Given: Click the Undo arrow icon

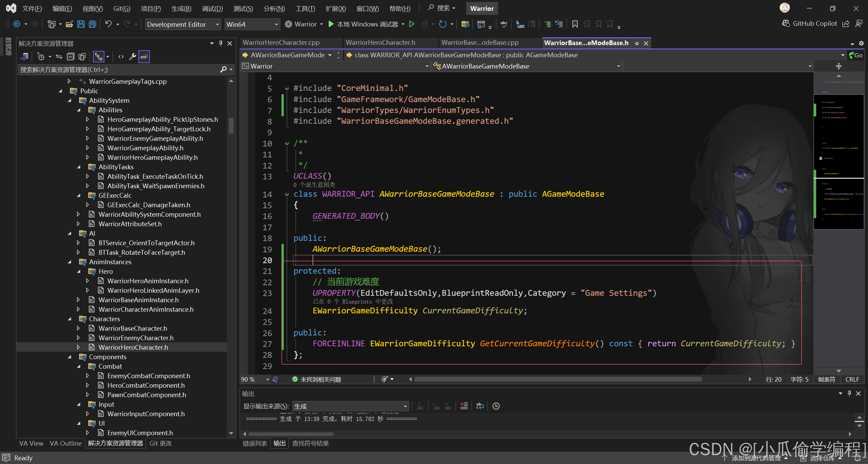Looking at the screenshot, I should 108,24.
